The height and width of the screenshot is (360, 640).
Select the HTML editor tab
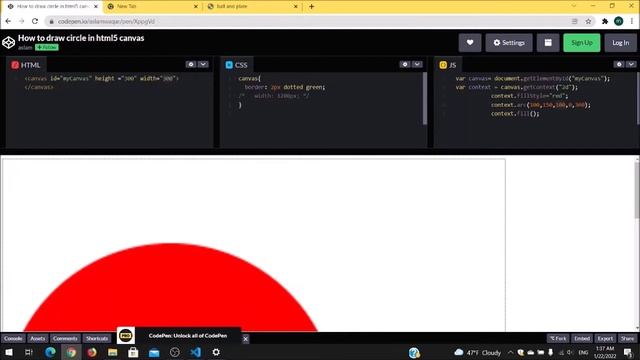26,65
